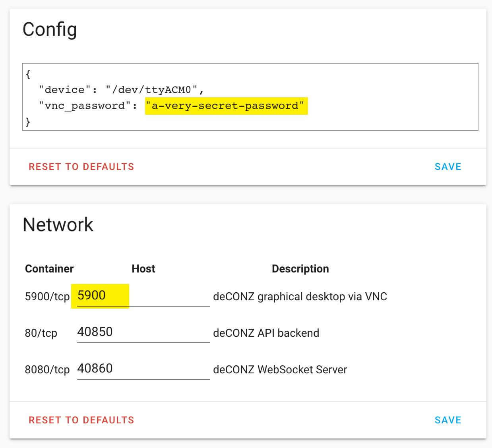
Task: Click the deCONZ API backend description
Action: click(266, 333)
